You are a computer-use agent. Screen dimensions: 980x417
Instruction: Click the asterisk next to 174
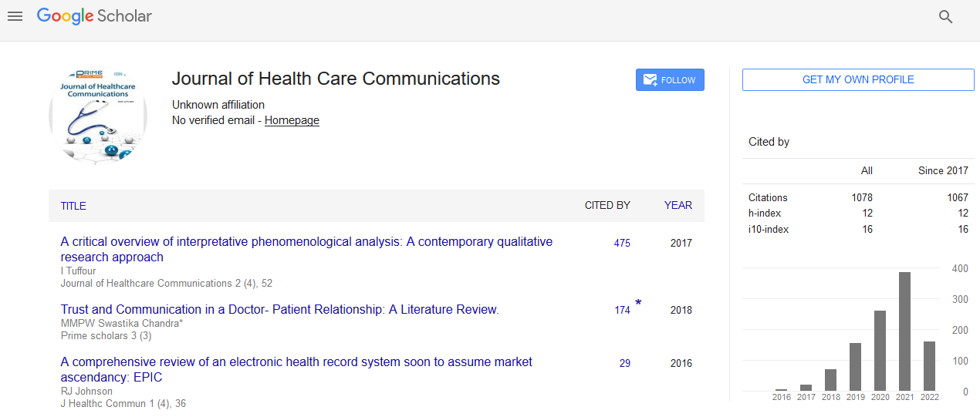pyautogui.click(x=638, y=304)
